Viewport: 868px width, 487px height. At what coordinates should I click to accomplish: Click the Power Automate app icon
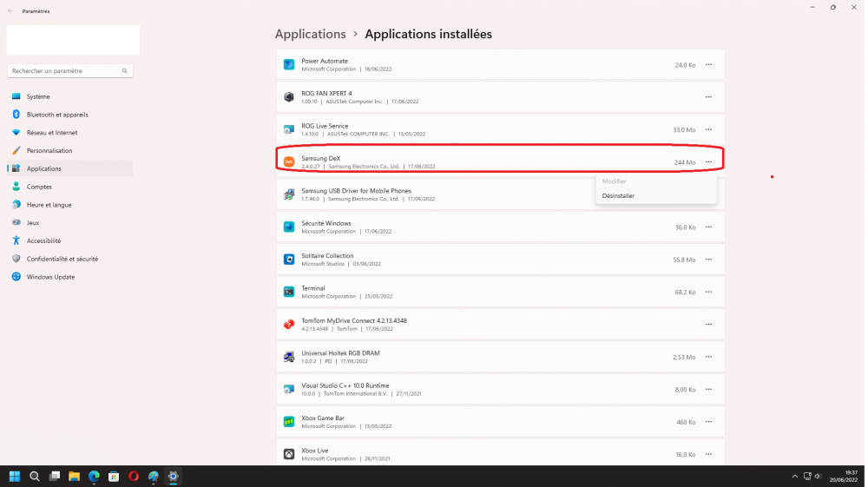pyautogui.click(x=289, y=65)
